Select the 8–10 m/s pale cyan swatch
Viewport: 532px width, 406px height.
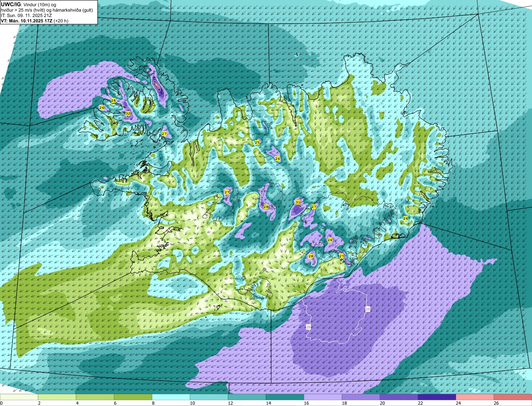point(171,397)
